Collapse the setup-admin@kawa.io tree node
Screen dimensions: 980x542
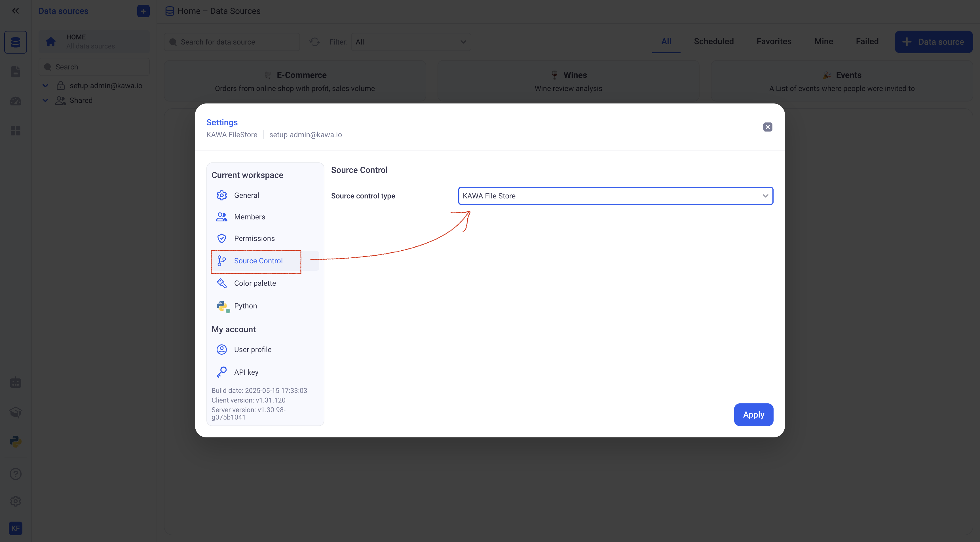point(45,86)
